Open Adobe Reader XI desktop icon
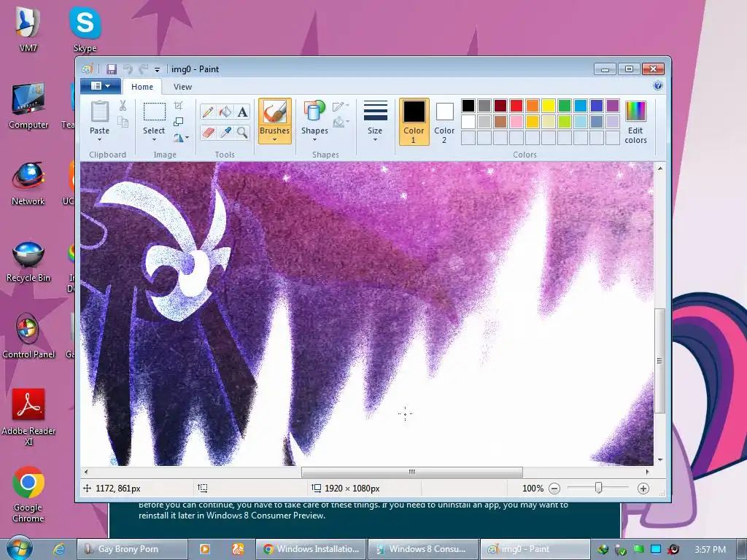Viewport: 747px width, 560px height. pyautogui.click(x=28, y=417)
